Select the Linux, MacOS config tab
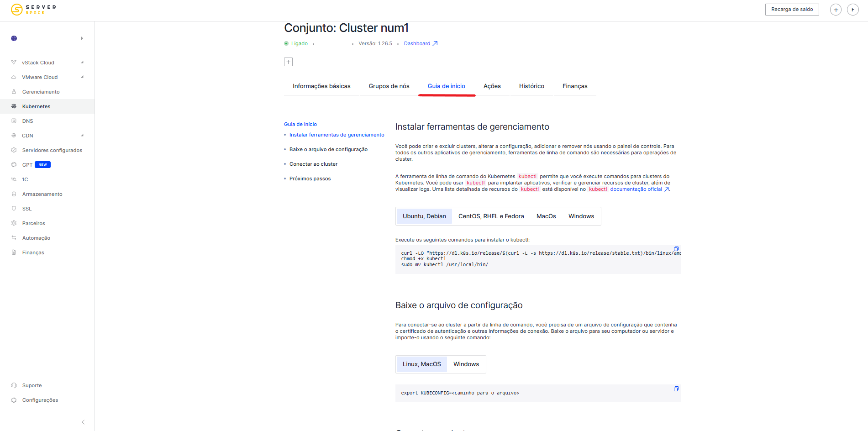Screen dimensions: 868x431 [x=422, y=364]
